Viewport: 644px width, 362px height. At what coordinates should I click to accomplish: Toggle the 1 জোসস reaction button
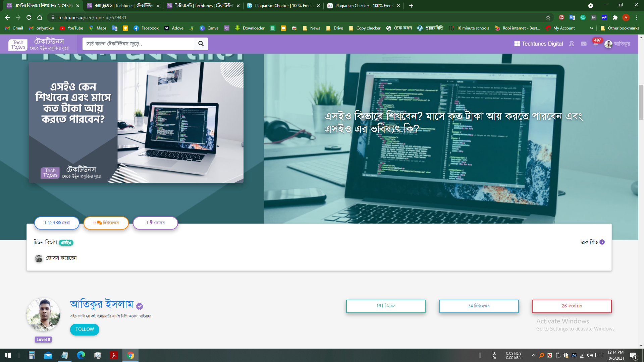click(x=155, y=223)
